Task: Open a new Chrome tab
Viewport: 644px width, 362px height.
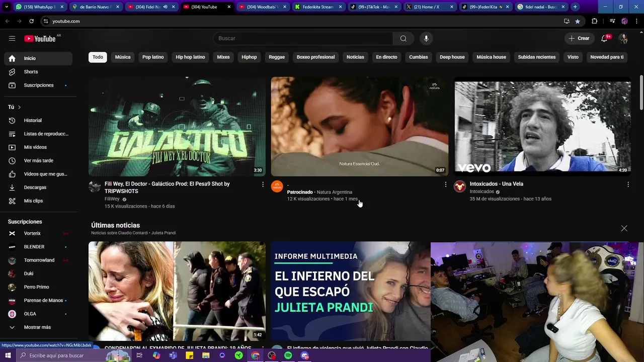Action: 575,7
